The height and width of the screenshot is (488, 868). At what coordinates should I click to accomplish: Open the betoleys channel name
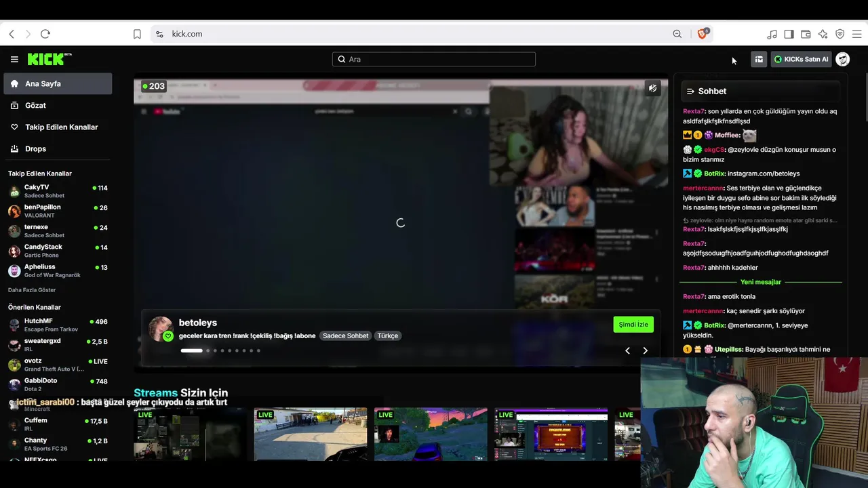pos(198,323)
